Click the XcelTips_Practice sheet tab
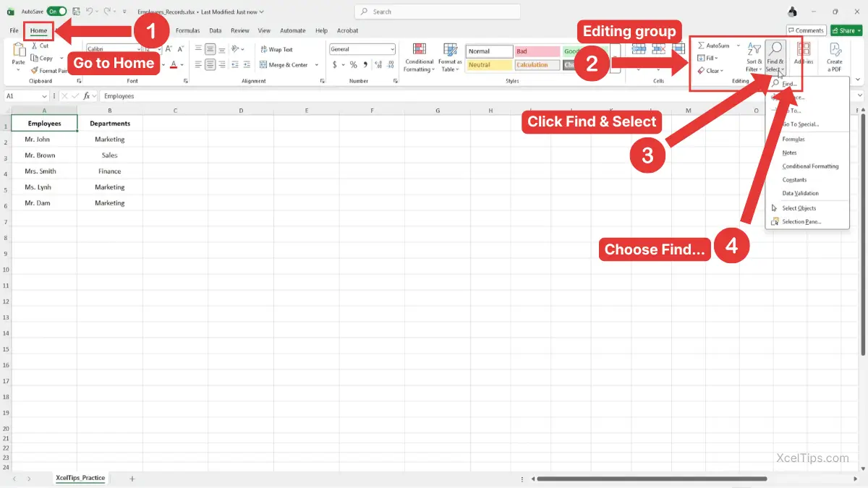This screenshot has height=488, width=868. (x=80, y=478)
